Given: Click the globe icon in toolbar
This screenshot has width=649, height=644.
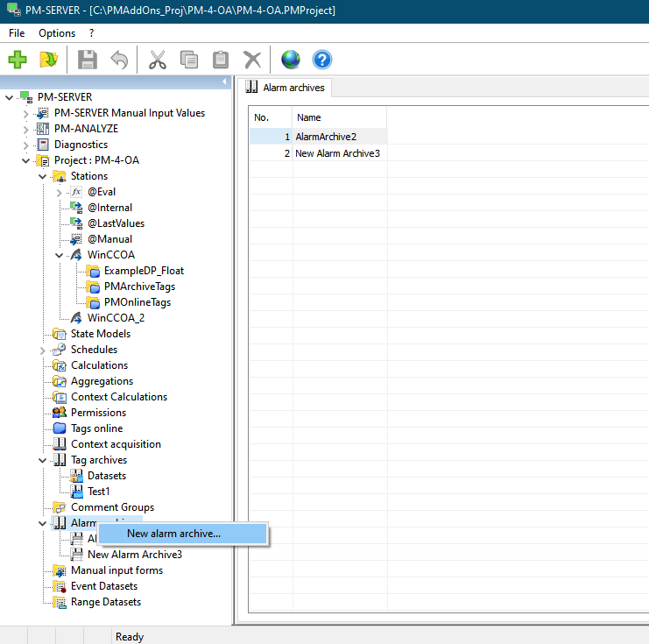Looking at the screenshot, I should pos(290,60).
